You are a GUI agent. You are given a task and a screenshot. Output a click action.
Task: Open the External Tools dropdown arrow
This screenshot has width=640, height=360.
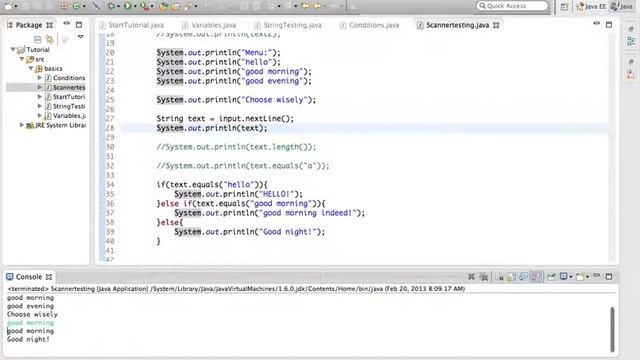152,7
